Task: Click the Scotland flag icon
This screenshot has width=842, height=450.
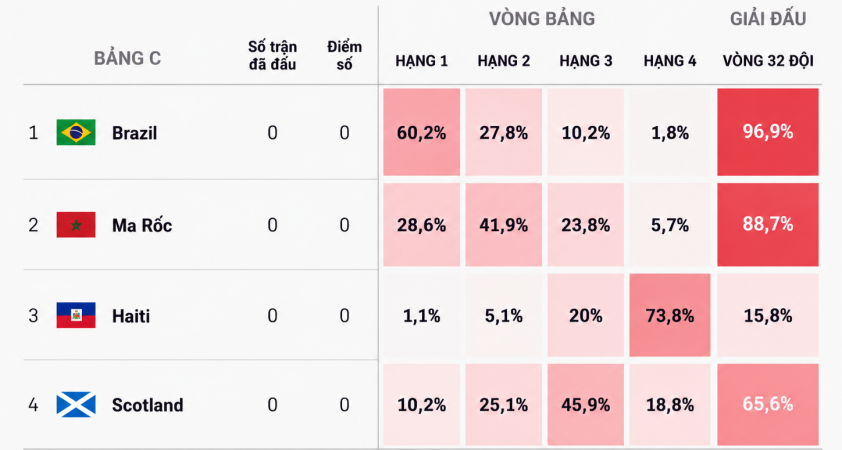Action: coord(76,404)
